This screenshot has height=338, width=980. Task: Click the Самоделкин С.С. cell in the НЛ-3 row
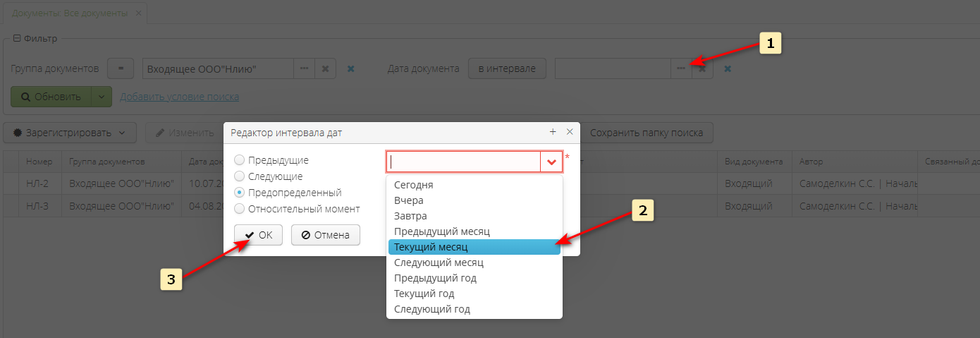point(855,205)
